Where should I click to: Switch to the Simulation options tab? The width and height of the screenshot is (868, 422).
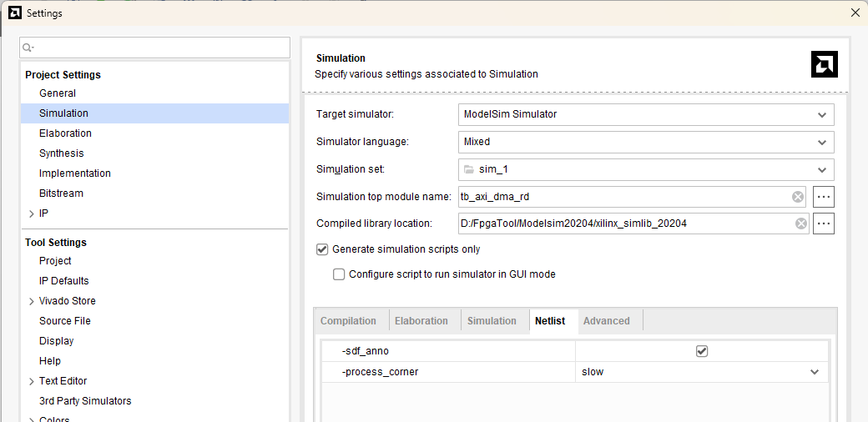(x=492, y=321)
